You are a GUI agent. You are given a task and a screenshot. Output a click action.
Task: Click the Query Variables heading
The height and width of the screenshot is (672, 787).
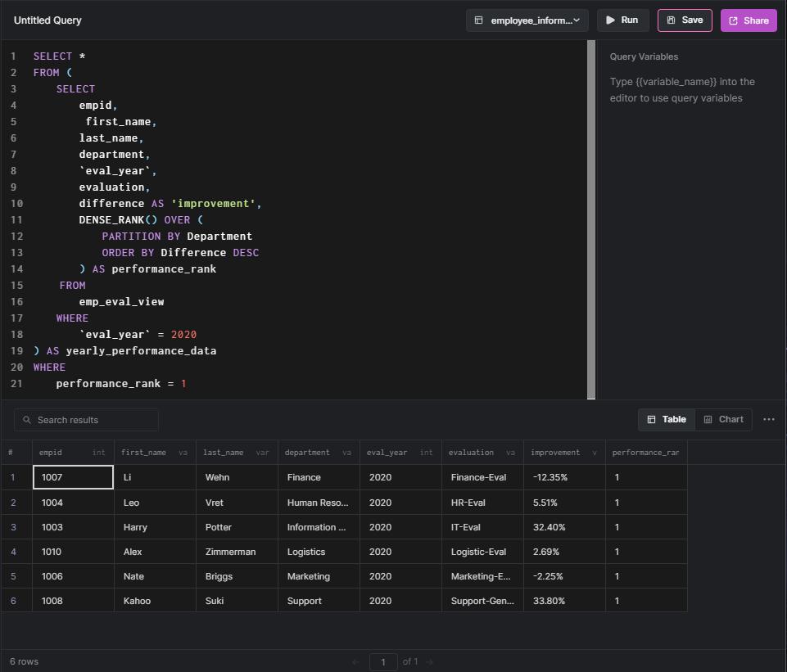coord(644,56)
